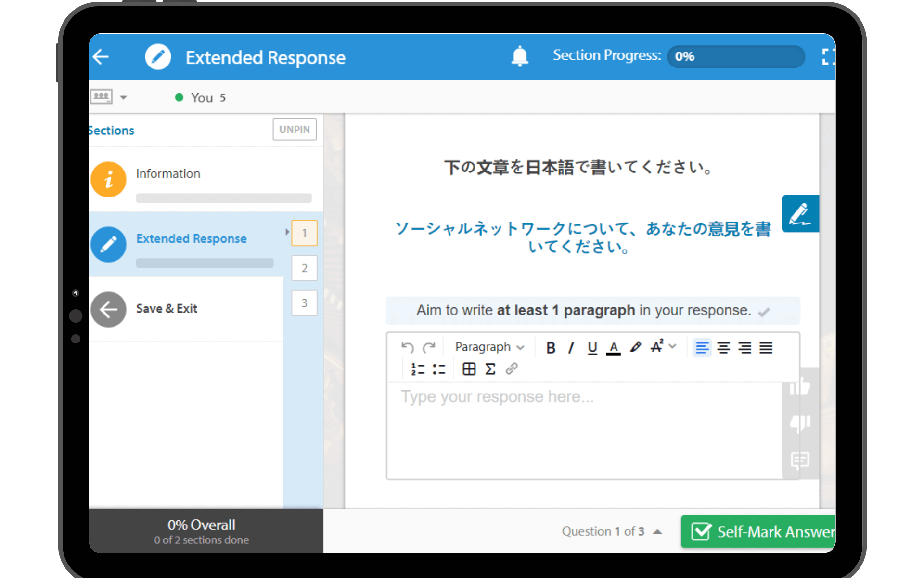The image size is (924, 578).
Task: Enter fullscreen mode with corner icon
Action: (828, 57)
